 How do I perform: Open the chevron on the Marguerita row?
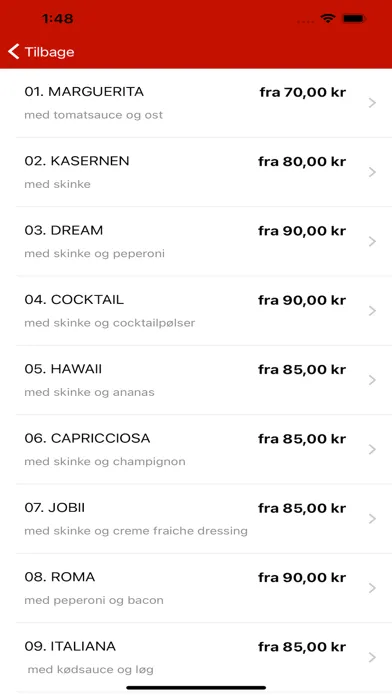[x=372, y=103]
